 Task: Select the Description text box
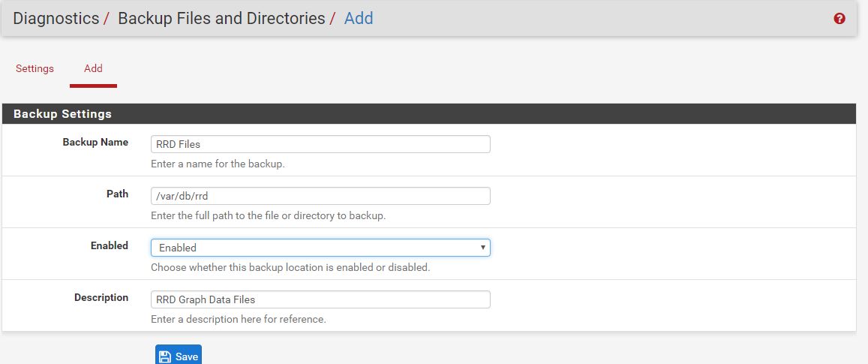point(320,299)
